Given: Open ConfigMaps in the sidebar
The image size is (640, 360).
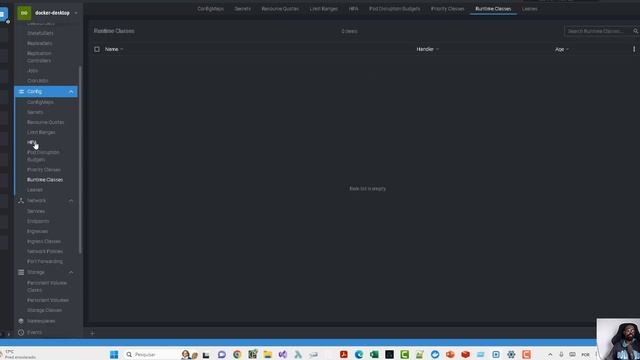Looking at the screenshot, I should (40, 102).
